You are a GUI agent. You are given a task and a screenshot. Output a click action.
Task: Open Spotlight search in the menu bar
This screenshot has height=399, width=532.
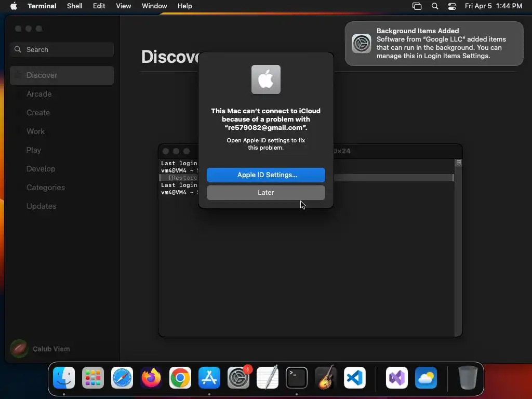(435, 6)
